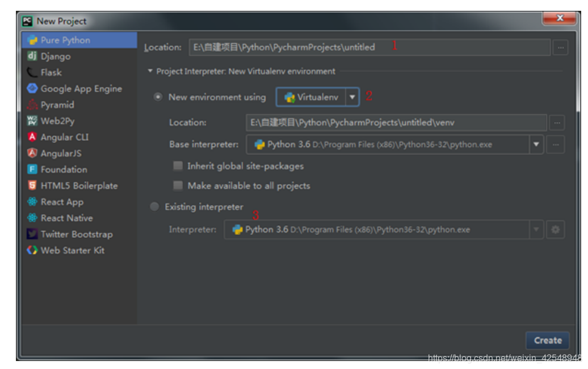Image resolution: width=588 pixels, height=369 pixels.
Task: Edit the project Location path field
Action: pyautogui.click(x=369, y=47)
